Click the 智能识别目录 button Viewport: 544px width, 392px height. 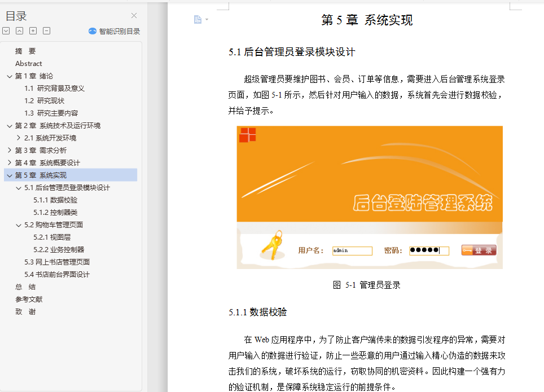tap(114, 31)
